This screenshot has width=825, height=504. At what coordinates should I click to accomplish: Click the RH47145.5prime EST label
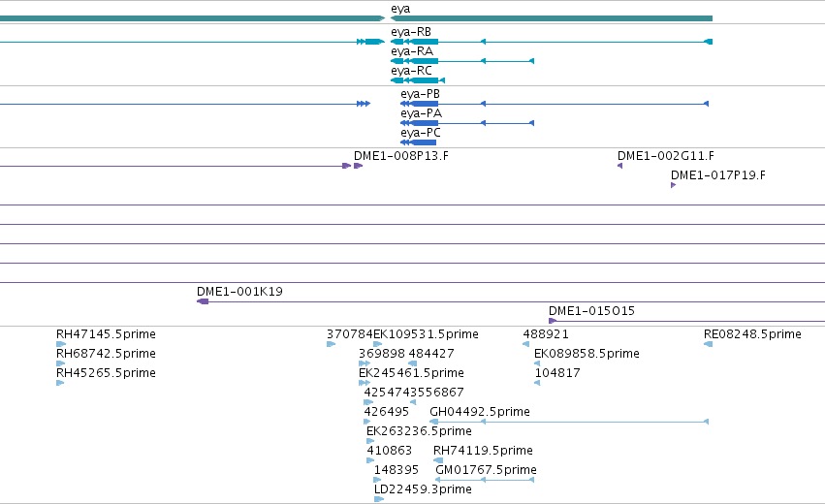tap(106, 334)
